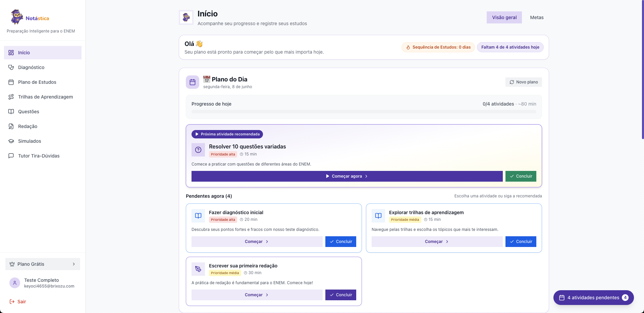This screenshot has width=644, height=313.
Task: Click the purple calendar icon beside Plano do Dia
Action: (193, 82)
